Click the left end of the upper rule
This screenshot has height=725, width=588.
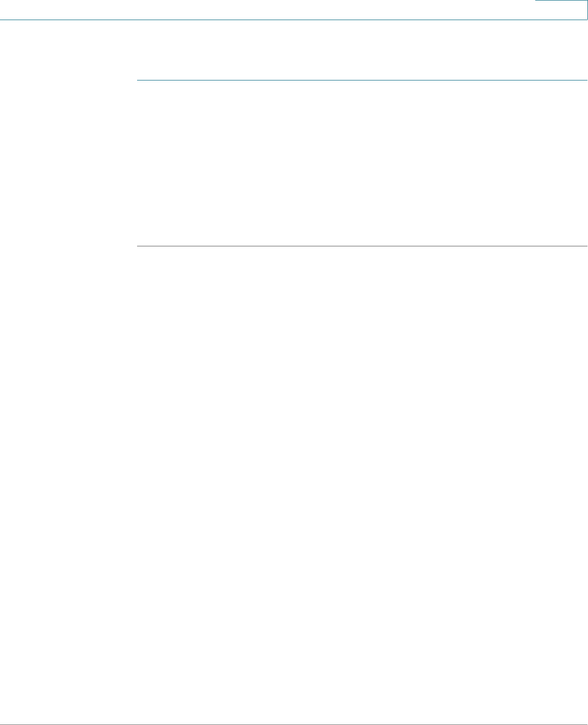coord(138,80)
